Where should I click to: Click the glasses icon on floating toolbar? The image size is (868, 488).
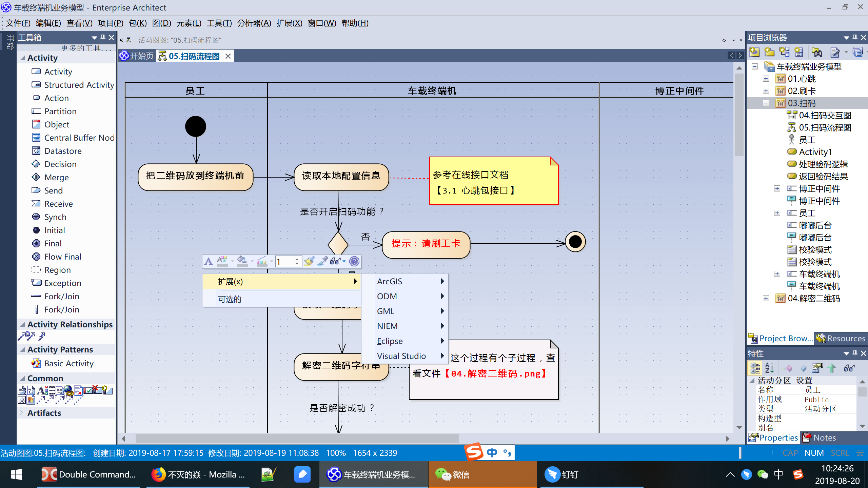pos(335,261)
